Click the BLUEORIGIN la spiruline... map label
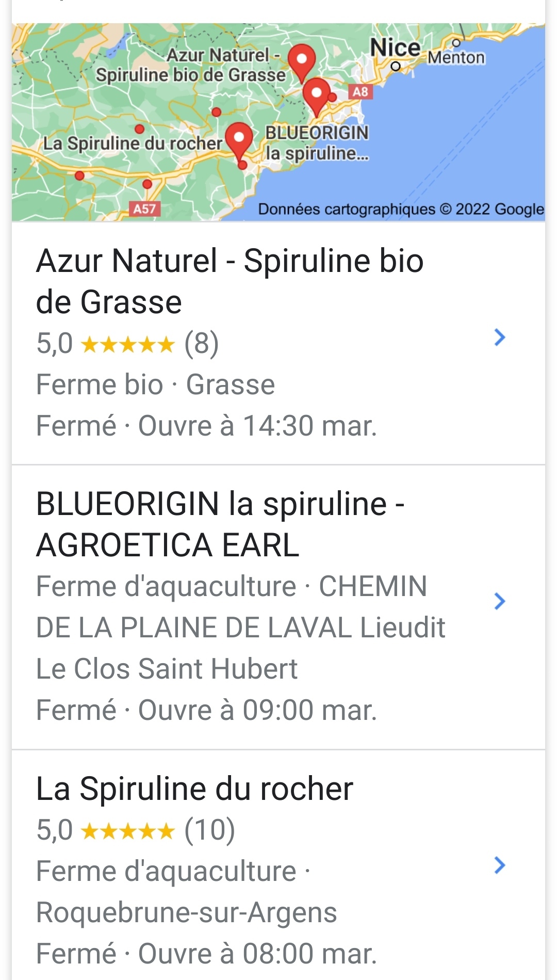The height and width of the screenshot is (980, 557). click(x=317, y=143)
